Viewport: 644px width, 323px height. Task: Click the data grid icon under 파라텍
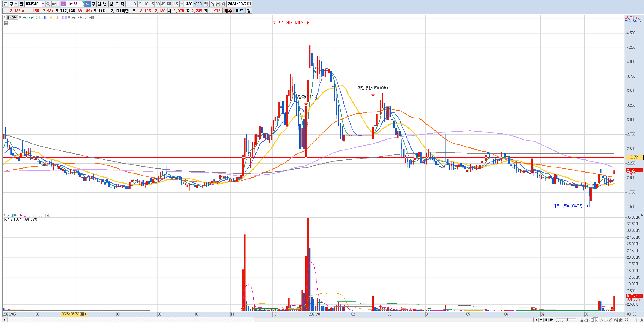click(x=6, y=23)
